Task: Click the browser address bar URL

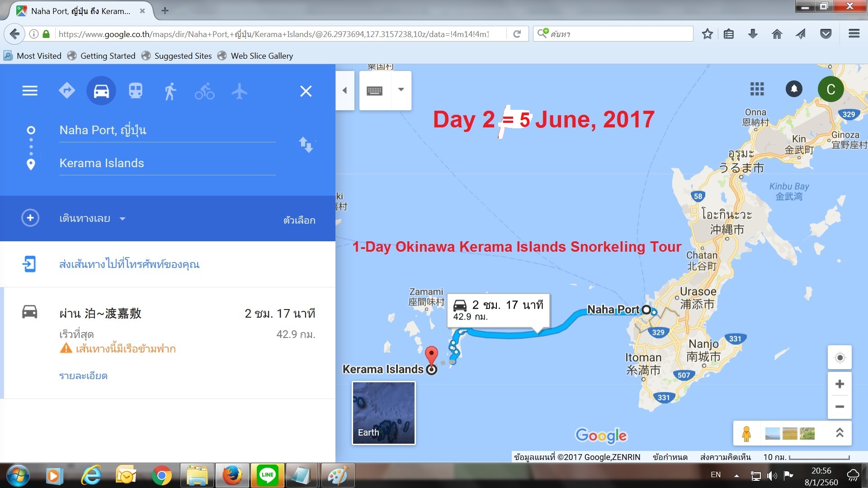Action: pyautogui.click(x=274, y=34)
